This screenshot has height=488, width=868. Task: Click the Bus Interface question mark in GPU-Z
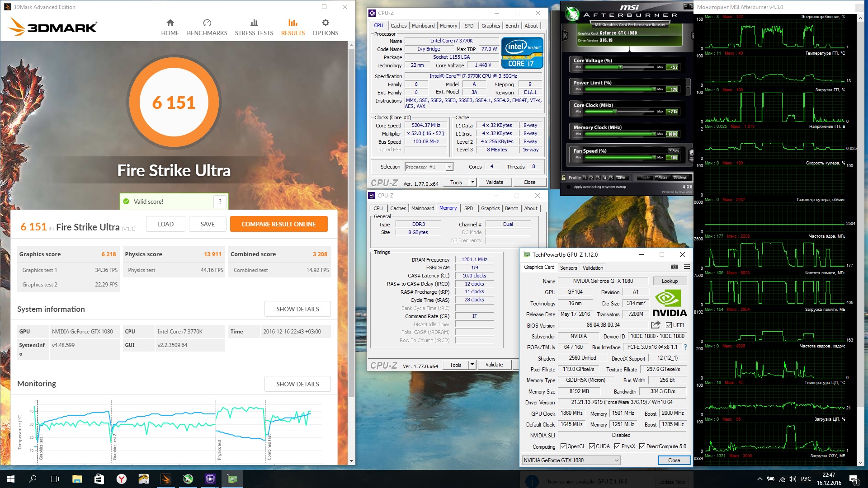(x=685, y=347)
